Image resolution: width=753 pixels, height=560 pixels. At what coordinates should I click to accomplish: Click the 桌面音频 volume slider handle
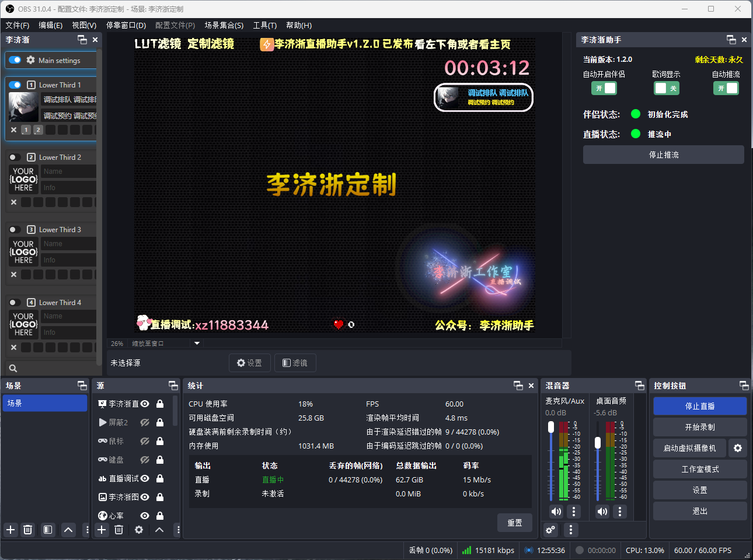(x=597, y=443)
